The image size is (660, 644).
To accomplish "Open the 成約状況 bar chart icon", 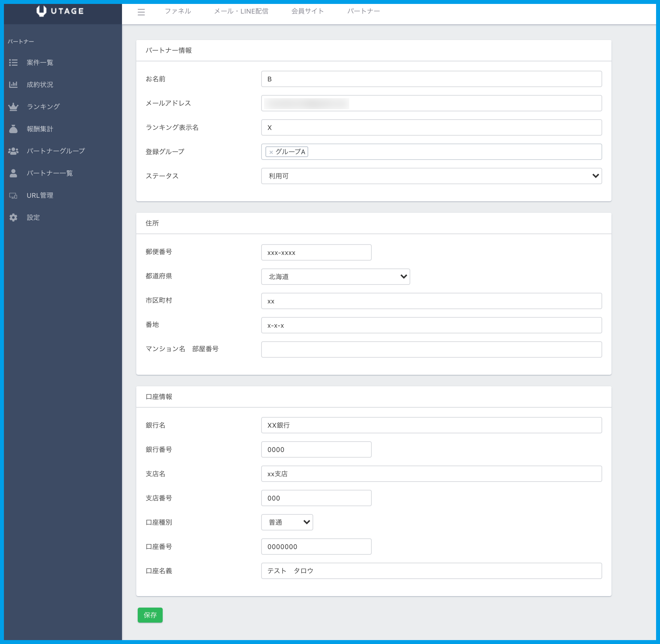I will (13, 85).
